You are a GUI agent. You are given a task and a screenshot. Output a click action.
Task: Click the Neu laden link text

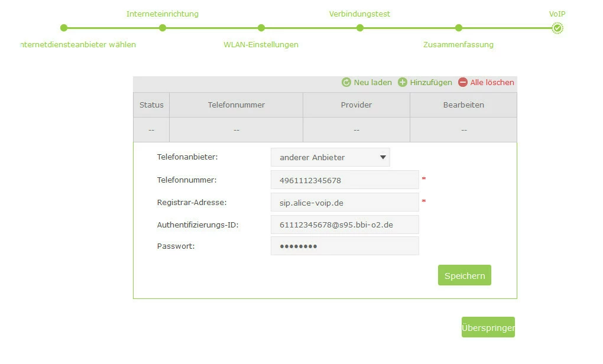372,82
